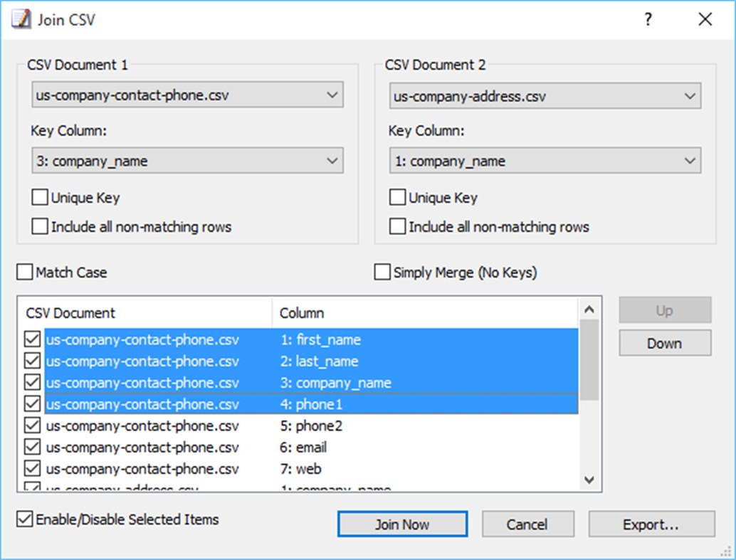Include all non-matching rows for Document 1
This screenshot has width=736, height=560.
pos(40,226)
